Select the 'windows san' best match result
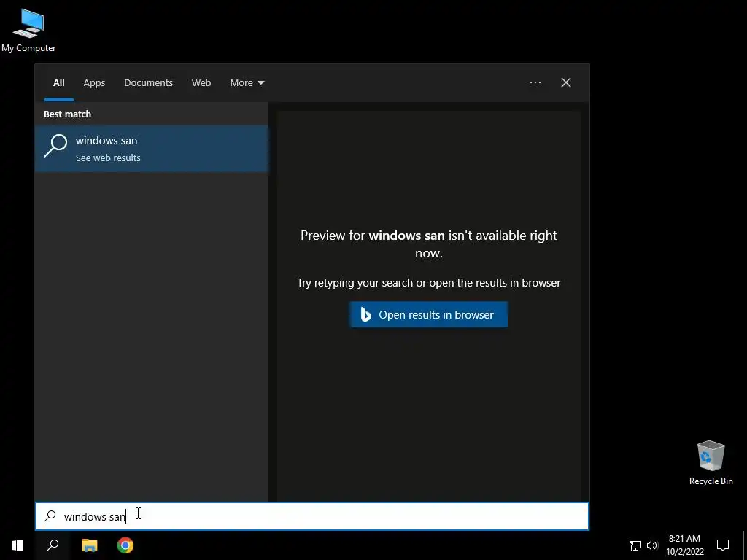This screenshot has height=560, width=747. 152,149
